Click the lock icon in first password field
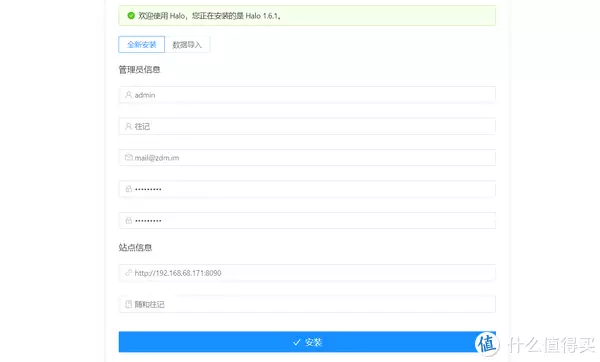Viewport: 600px width, 362px height. click(129, 189)
